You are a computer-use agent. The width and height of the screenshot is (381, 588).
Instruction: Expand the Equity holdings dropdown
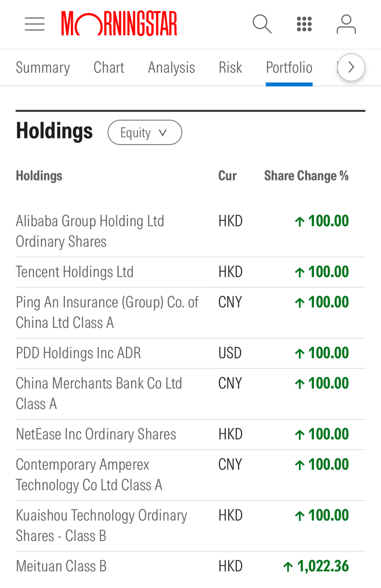[x=145, y=132]
